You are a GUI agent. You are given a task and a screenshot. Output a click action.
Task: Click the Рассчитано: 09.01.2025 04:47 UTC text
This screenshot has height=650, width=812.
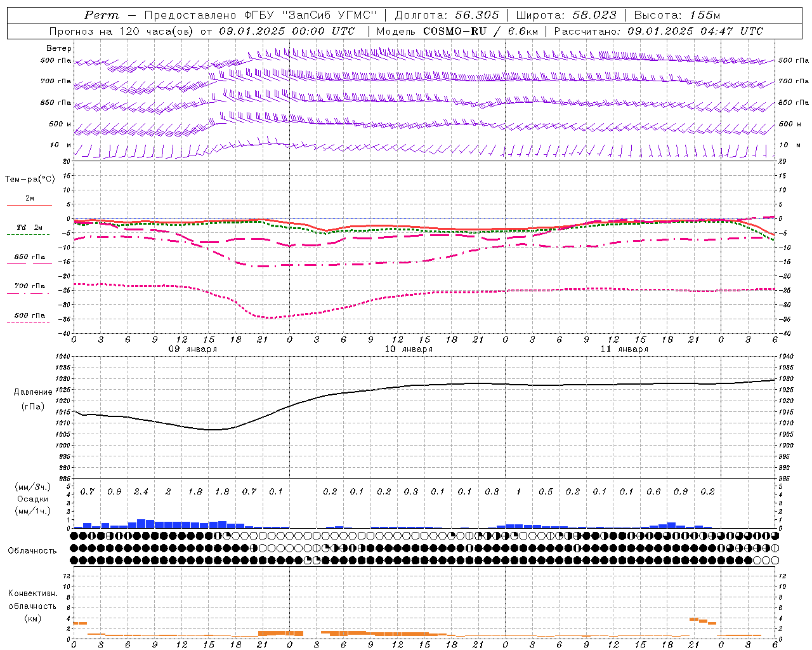(658, 31)
